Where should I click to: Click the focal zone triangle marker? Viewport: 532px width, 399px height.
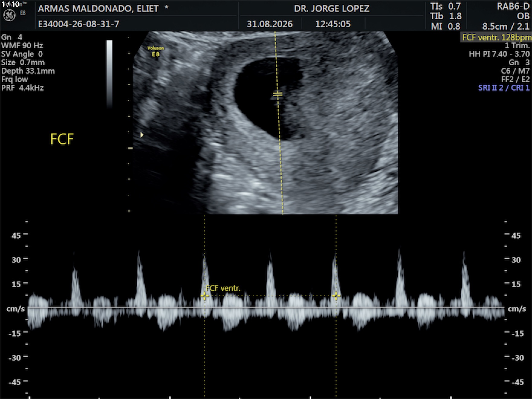(x=142, y=135)
